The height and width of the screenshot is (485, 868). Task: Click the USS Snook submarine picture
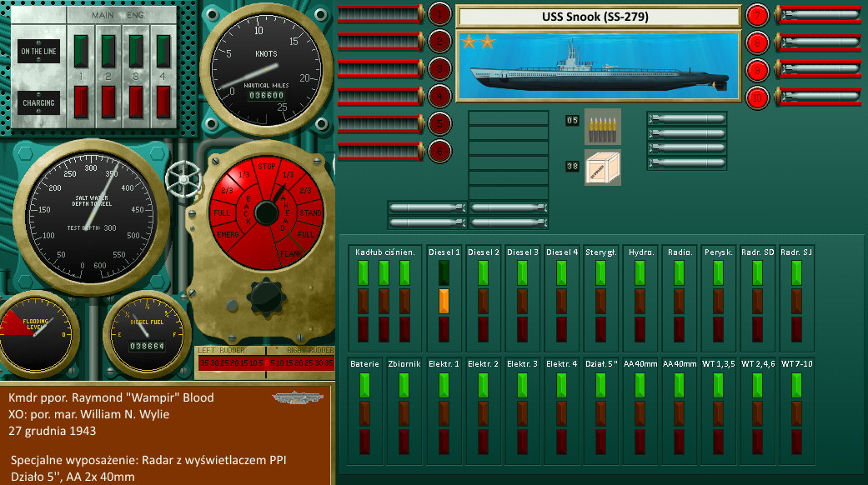click(x=598, y=65)
